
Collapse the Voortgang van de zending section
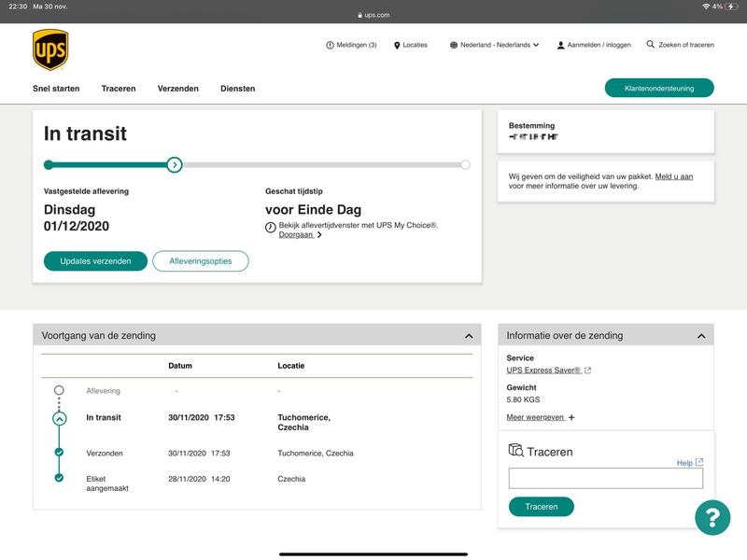(x=469, y=336)
